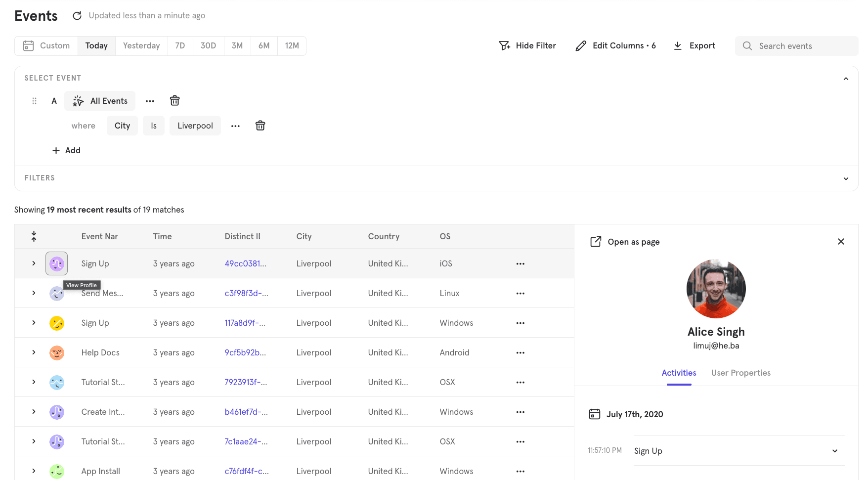
Task: Click the Add condition button
Action: (66, 150)
